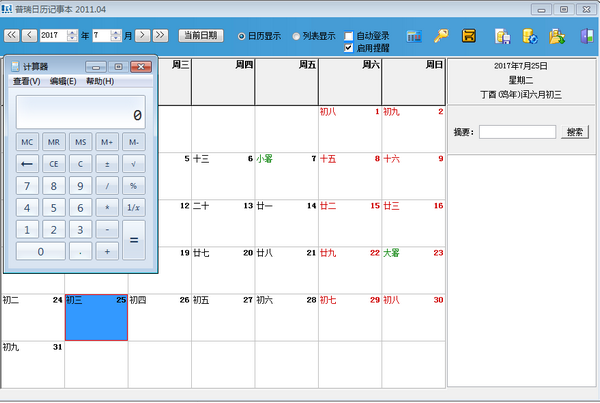Screen dimensions: 600x403
Task: Click the month spinner arrows
Action: [116, 35]
